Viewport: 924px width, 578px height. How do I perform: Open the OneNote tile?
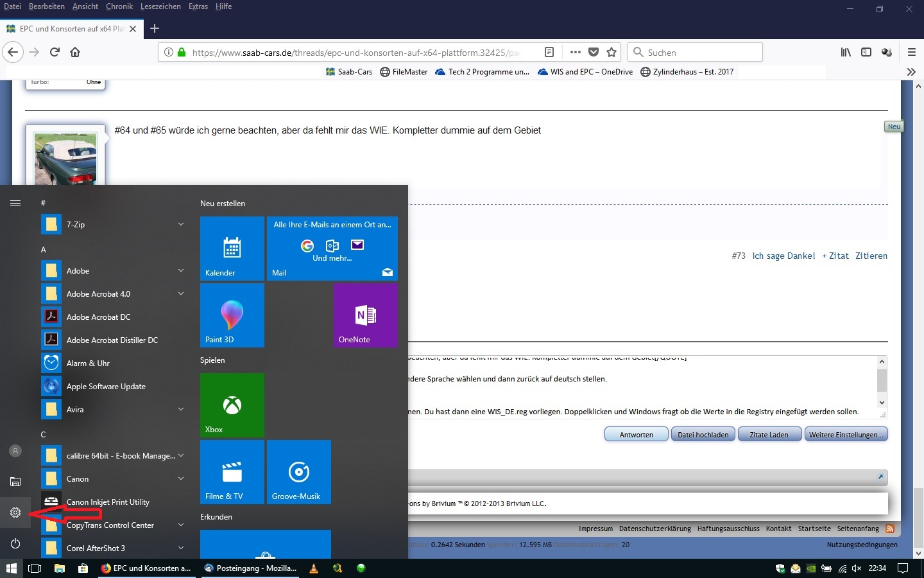(x=366, y=315)
